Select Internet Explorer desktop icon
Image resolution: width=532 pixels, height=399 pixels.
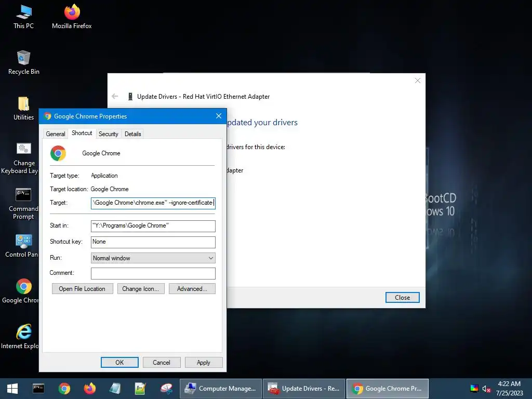(x=20, y=337)
